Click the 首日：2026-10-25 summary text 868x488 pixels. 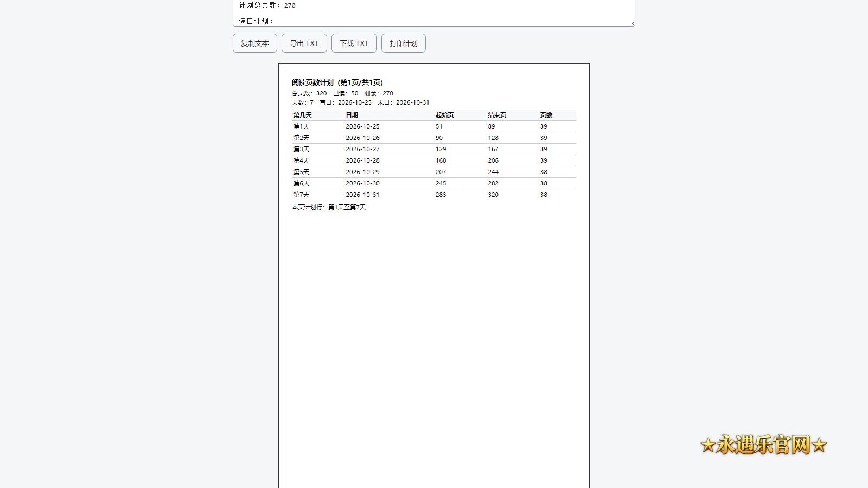pyautogui.click(x=346, y=102)
